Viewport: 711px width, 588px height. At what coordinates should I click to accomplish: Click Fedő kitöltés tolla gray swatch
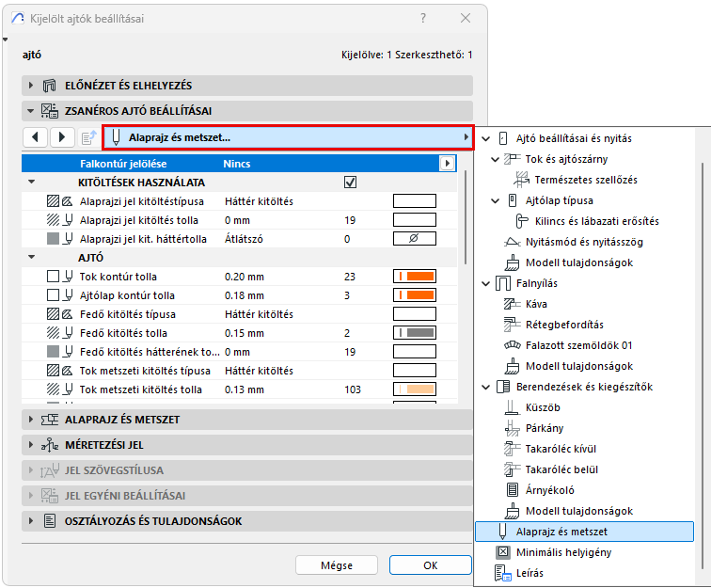point(415,333)
